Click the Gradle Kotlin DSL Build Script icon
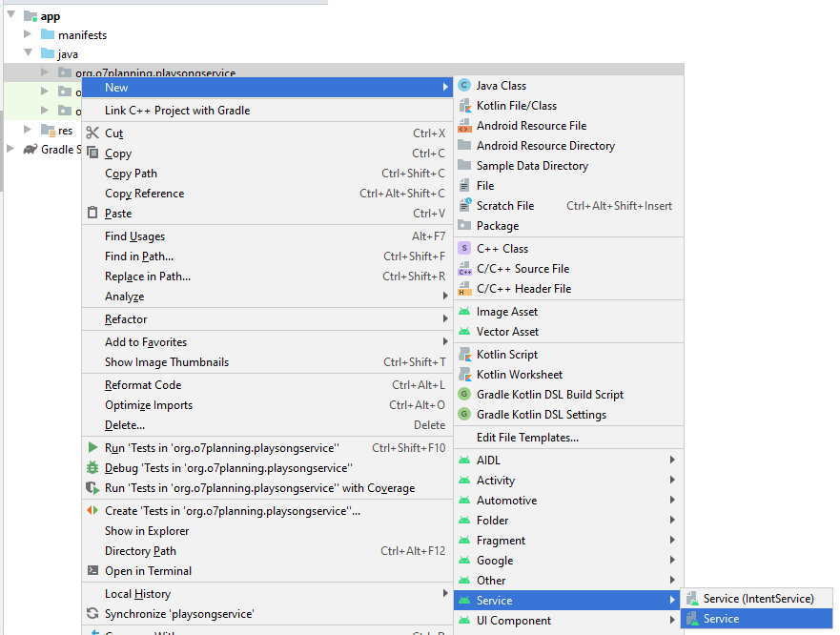The image size is (840, 635). pyautogui.click(x=464, y=395)
